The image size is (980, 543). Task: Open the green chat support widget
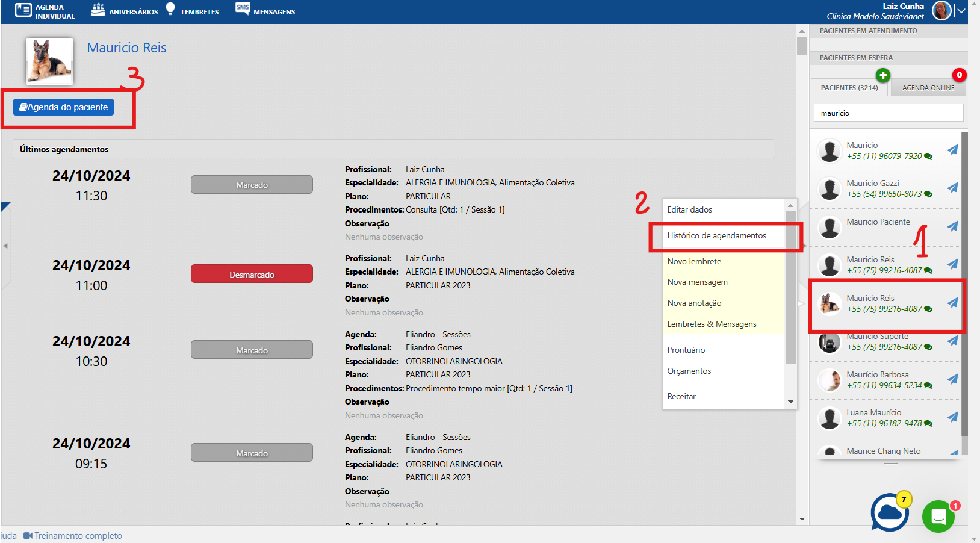coord(938,516)
